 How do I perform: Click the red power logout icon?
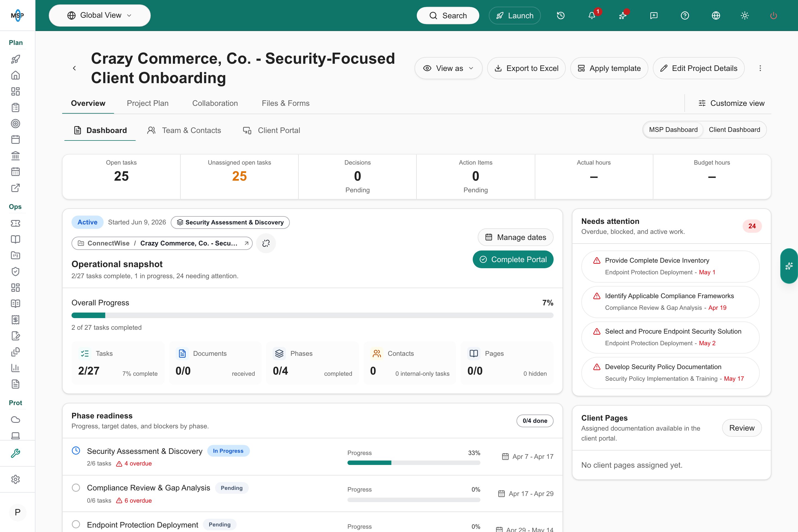click(x=774, y=16)
